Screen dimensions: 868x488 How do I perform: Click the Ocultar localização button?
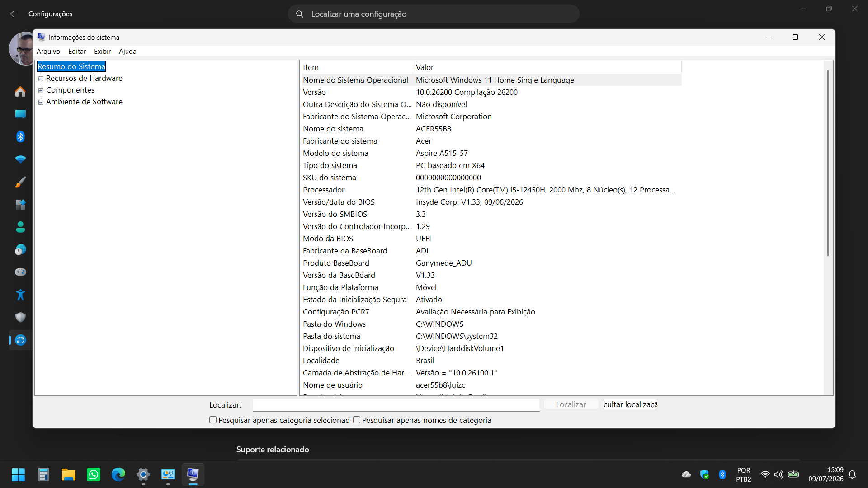click(x=630, y=404)
